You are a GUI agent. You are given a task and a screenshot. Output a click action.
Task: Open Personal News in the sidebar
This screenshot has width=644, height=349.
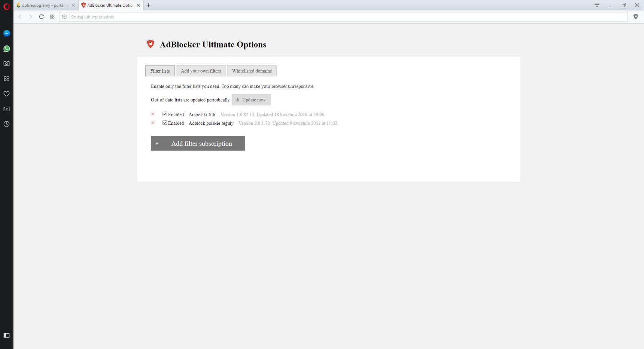(6, 109)
